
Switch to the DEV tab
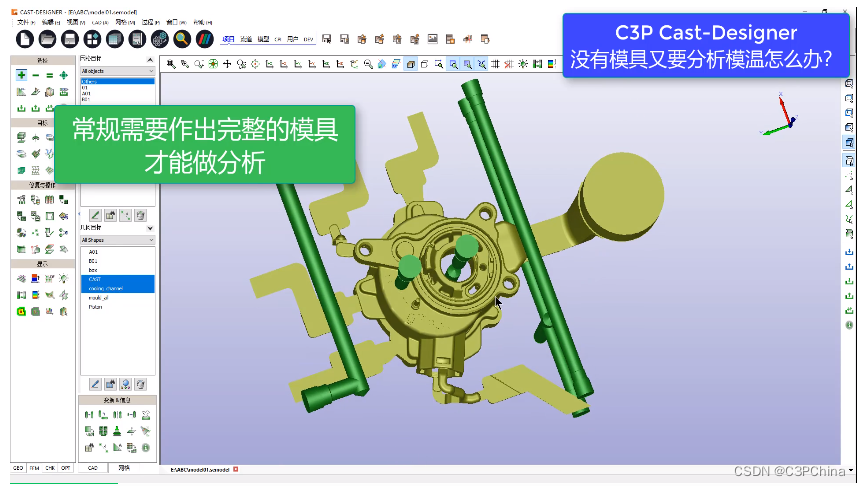[x=308, y=39]
